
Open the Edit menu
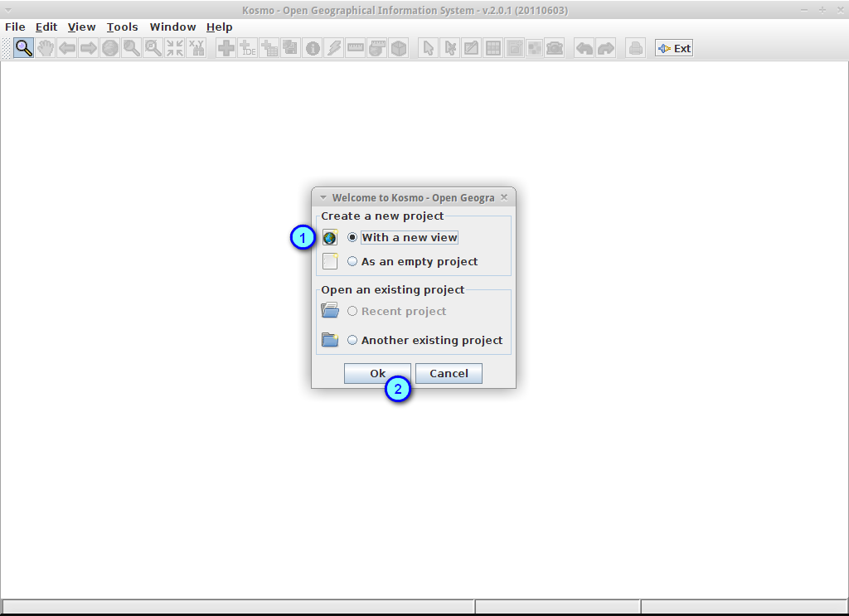(x=46, y=27)
